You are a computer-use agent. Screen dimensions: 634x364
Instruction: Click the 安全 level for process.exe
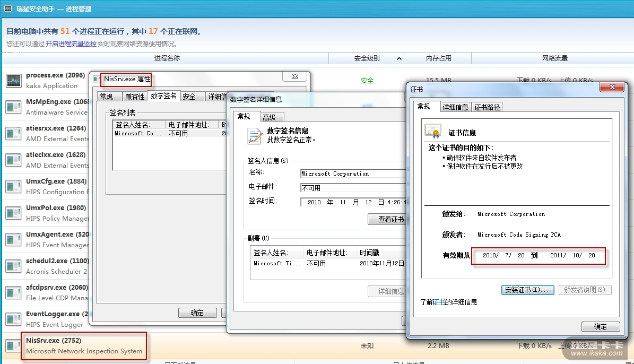click(367, 81)
